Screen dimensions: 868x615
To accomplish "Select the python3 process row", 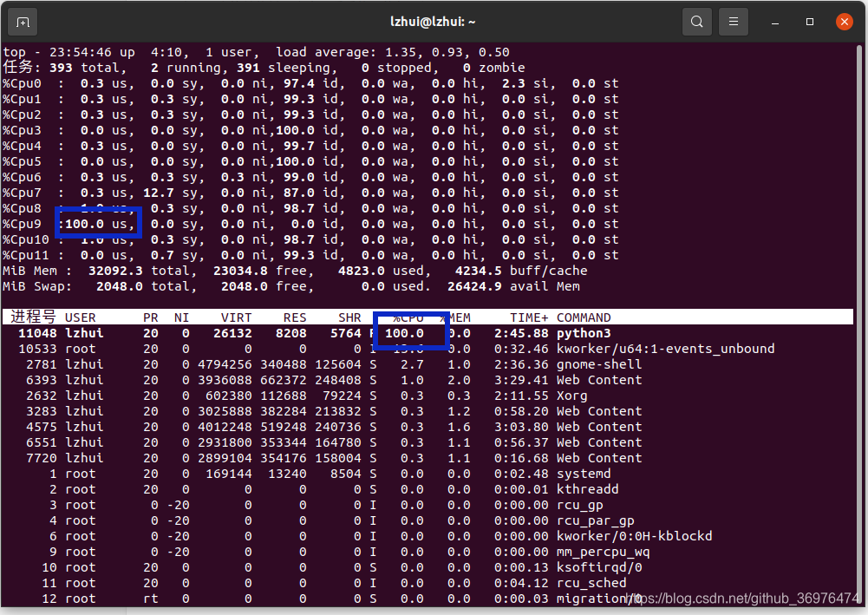I will point(427,334).
